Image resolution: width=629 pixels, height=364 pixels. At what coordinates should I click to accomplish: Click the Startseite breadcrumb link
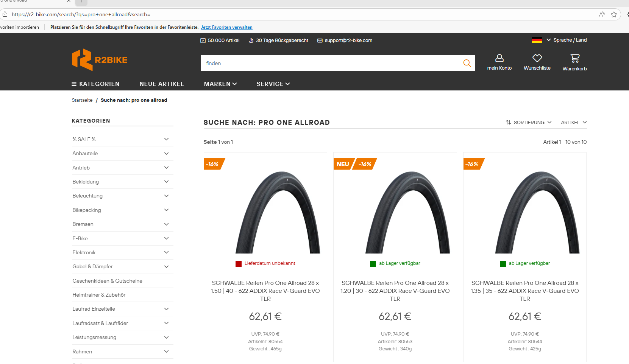coord(82,100)
